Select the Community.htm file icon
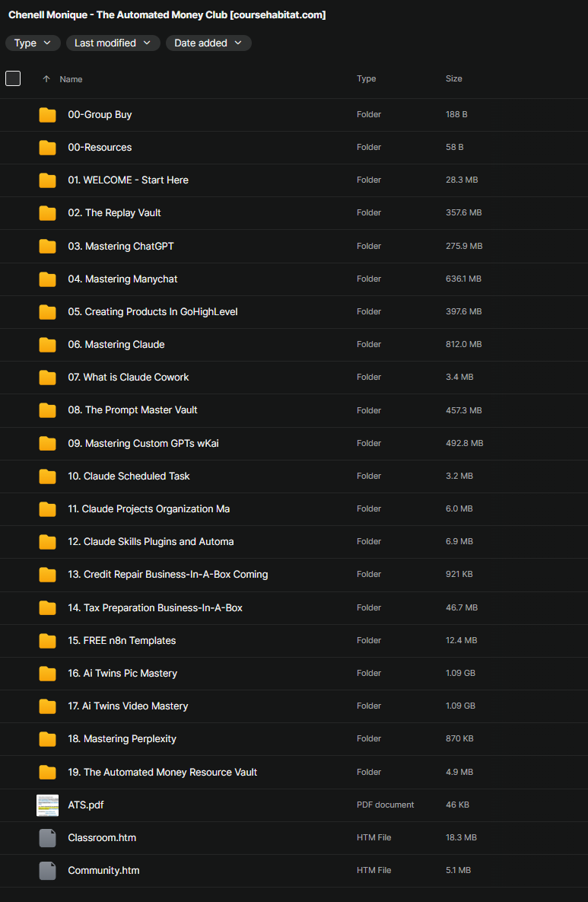Image resolution: width=588 pixels, height=902 pixels. [47, 870]
